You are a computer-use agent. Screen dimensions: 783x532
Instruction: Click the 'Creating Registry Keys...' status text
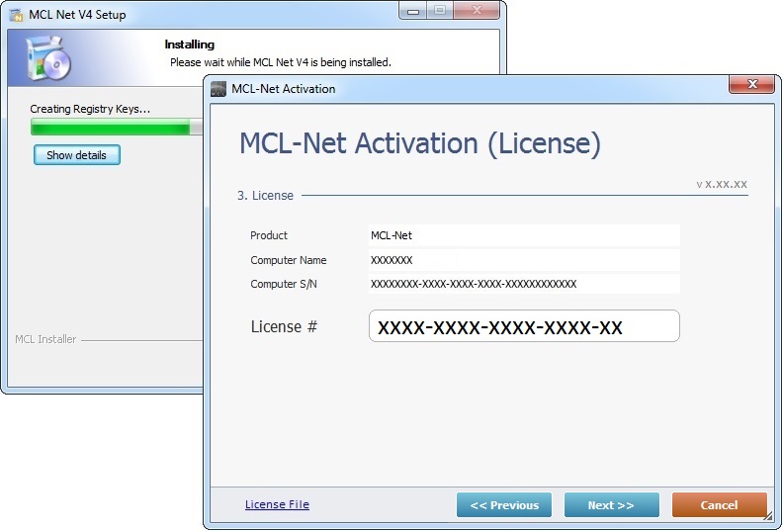coord(90,109)
